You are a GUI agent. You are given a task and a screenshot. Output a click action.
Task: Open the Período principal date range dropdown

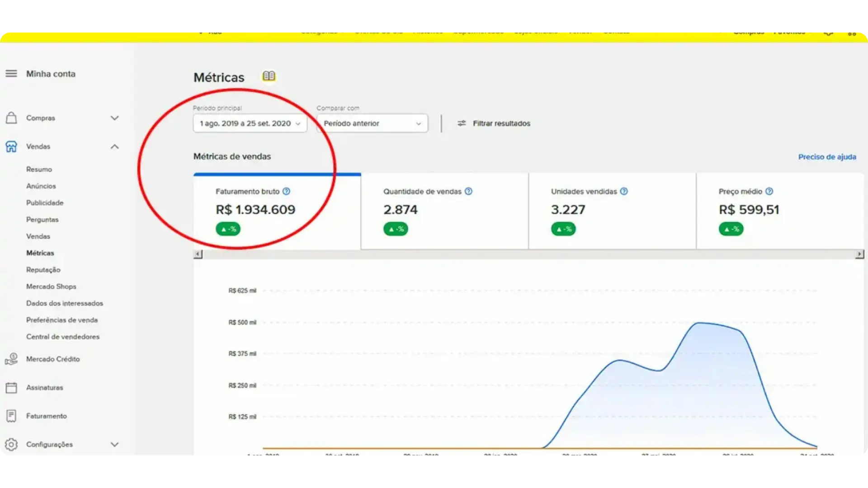click(250, 123)
